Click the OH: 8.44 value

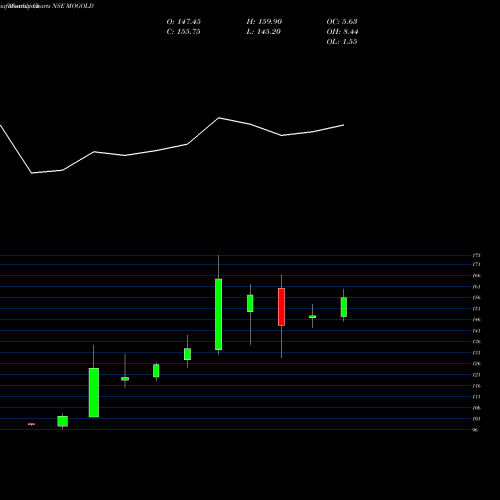click(x=342, y=32)
